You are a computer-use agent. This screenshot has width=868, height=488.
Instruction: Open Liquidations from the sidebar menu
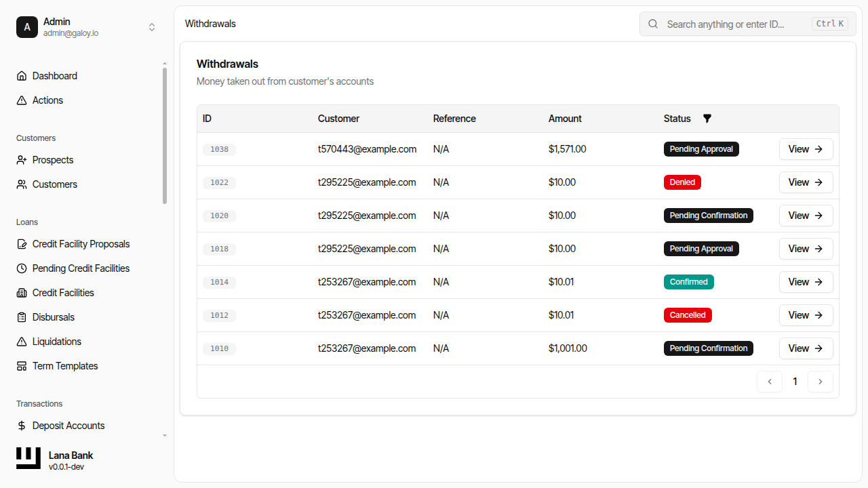57,342
